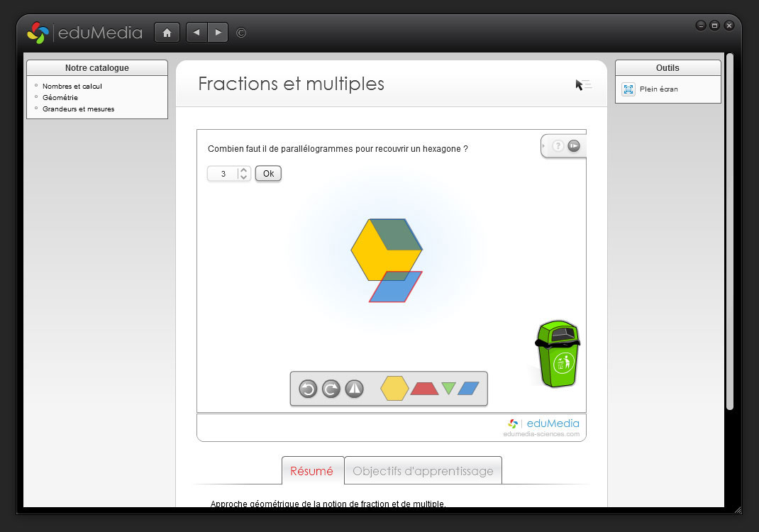
Task: Pick the yellow hexagon from the shape palette
Action: tap(394, 388)
